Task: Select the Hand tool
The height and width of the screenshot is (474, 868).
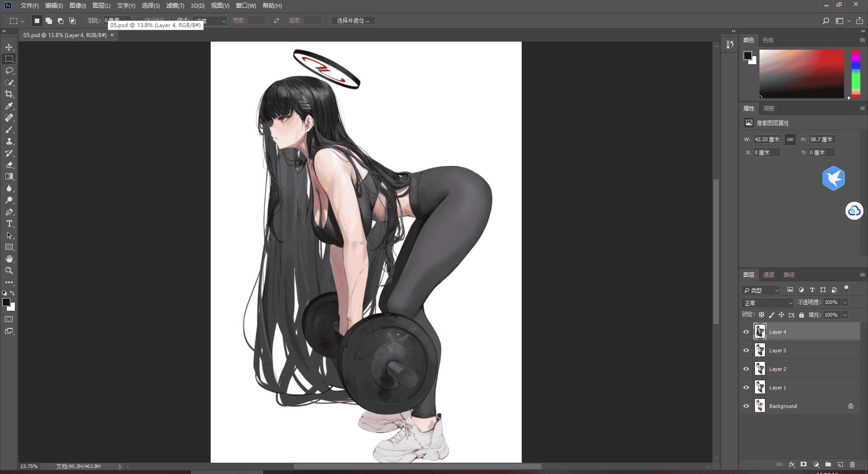Action: [x=9, y=259]
